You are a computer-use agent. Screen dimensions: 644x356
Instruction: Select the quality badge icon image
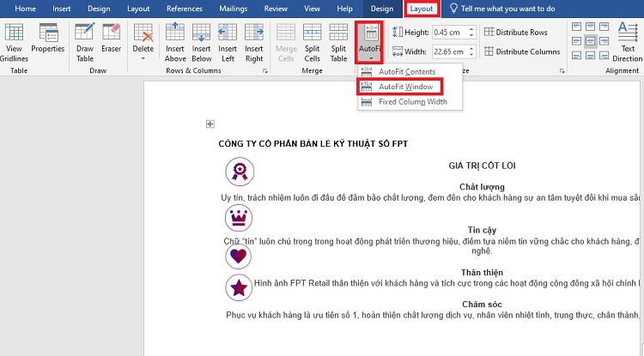click(x=240, y=172)
